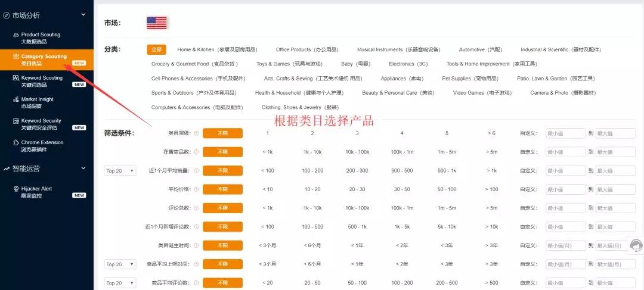Click the US flag market icon

coord(157,23)
